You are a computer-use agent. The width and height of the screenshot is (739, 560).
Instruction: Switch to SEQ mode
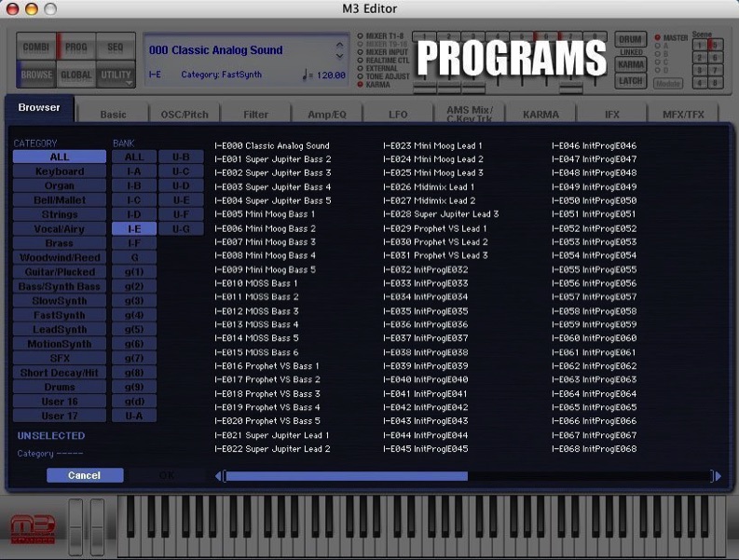coord(116,47)
